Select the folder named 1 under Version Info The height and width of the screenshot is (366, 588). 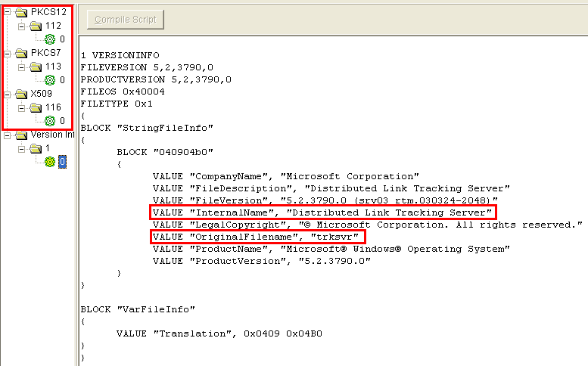48,148
